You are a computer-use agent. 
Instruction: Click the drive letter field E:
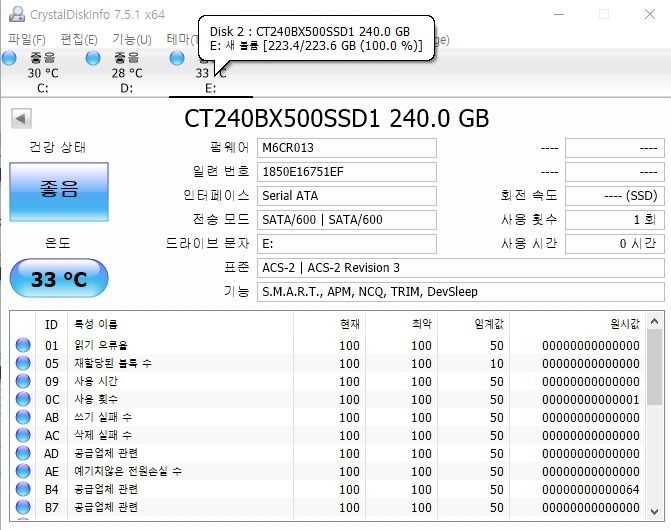[x=347, y=244]
